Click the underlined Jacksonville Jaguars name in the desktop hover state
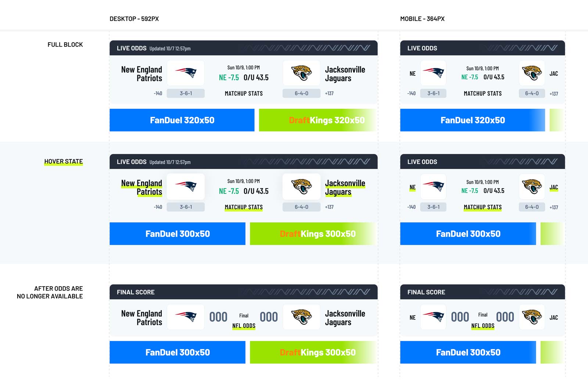This screenshot has width=588, height=392. click(x=345, y=187)
